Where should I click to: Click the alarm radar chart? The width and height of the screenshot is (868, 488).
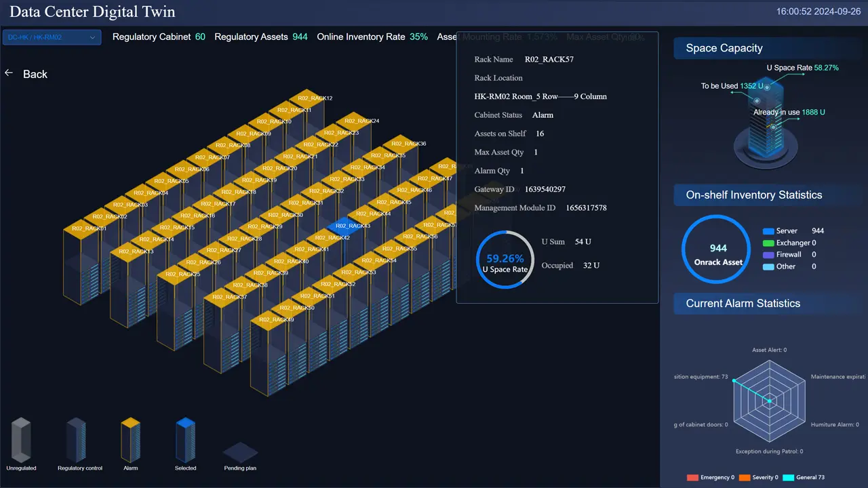pos(769,401)
